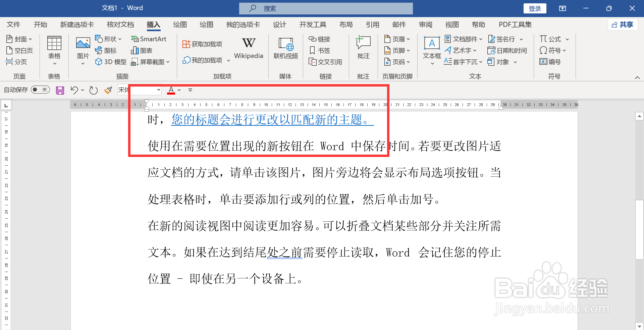Click the sign in (登录) button
Viewport: 644px width, 330px height.
pos(535,8)
